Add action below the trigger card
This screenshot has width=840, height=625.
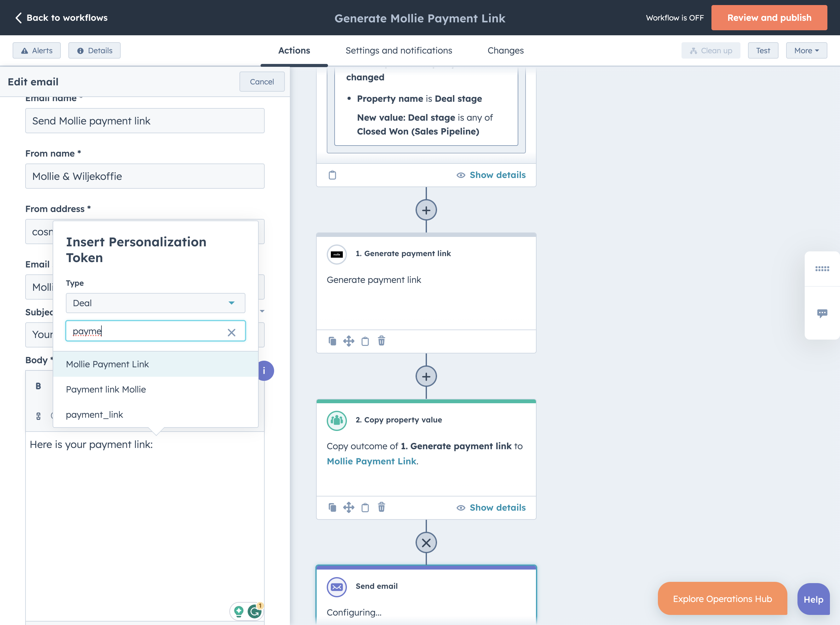coord(426,210)
